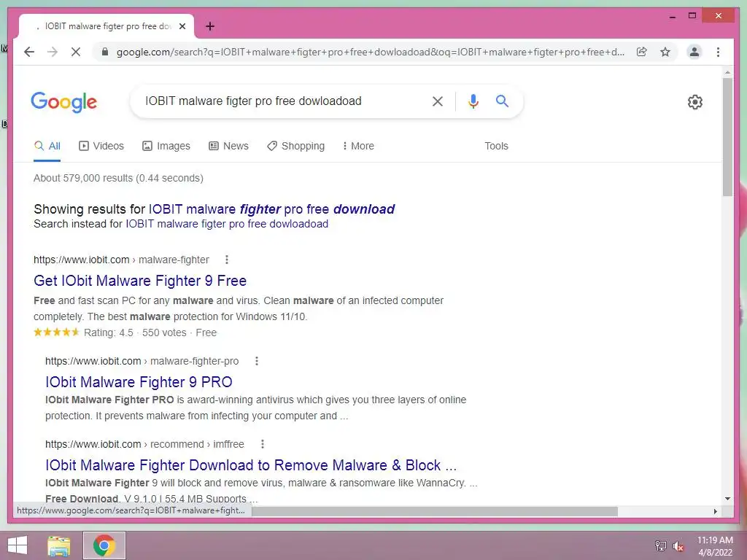This screenshot has height=560, width=747.
Task: Open the search Tools options
Action: (x=496, y=146)
